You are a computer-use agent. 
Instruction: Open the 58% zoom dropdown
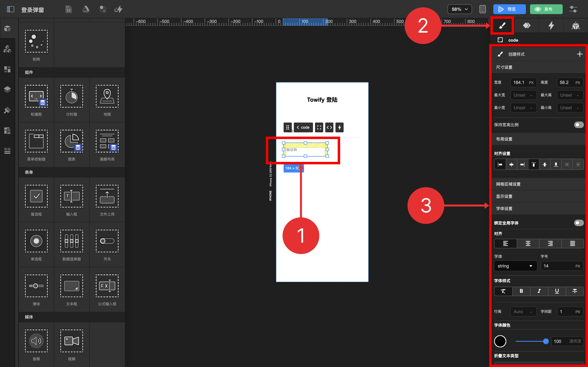459,9
